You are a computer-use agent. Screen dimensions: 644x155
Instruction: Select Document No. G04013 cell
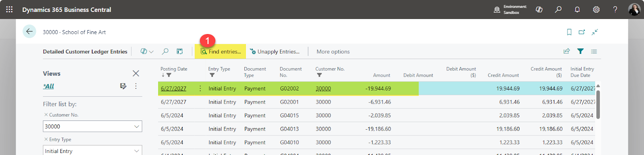(289, 129)
